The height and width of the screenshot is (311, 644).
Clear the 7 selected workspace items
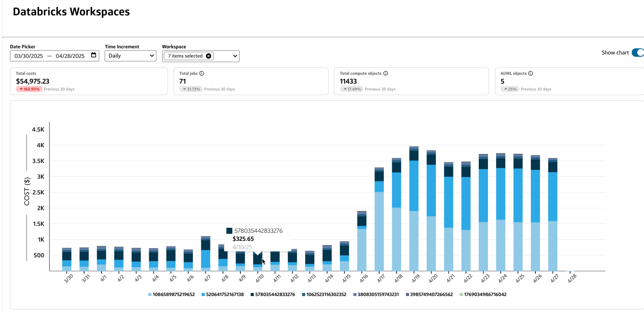tap(209, 56)
